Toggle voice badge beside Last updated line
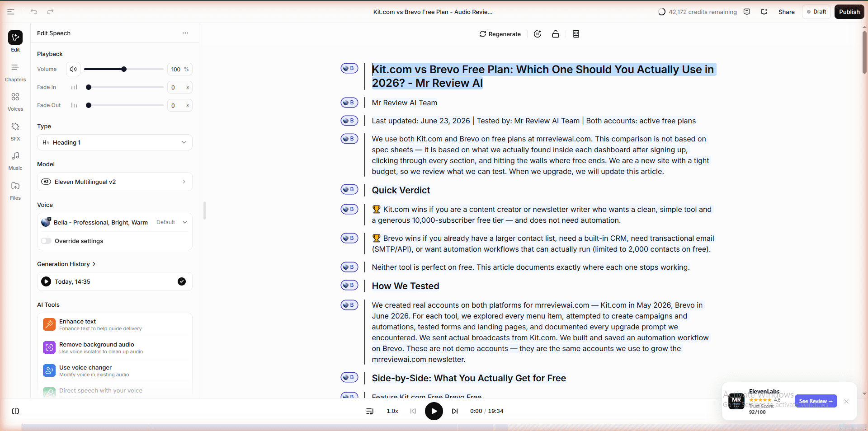Screen dimensions: 868x431 349,121
